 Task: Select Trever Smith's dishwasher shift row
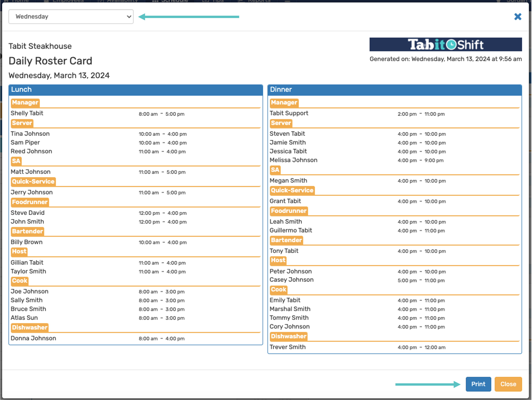[287, 347]
